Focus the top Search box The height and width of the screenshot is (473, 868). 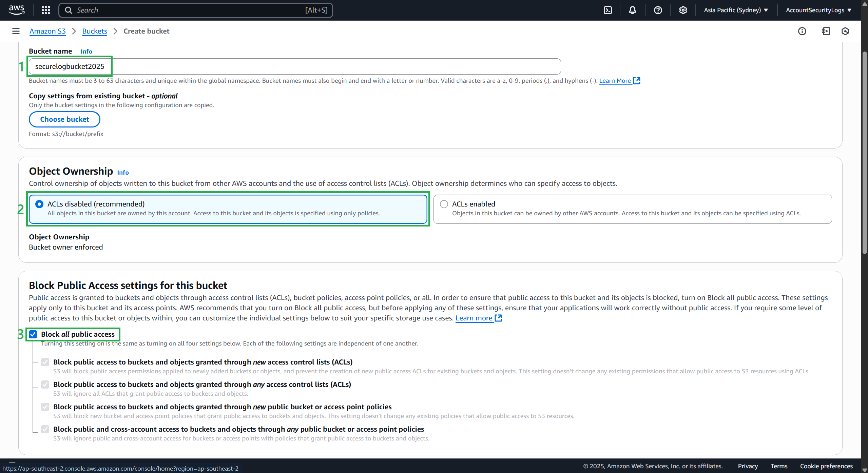190,10
